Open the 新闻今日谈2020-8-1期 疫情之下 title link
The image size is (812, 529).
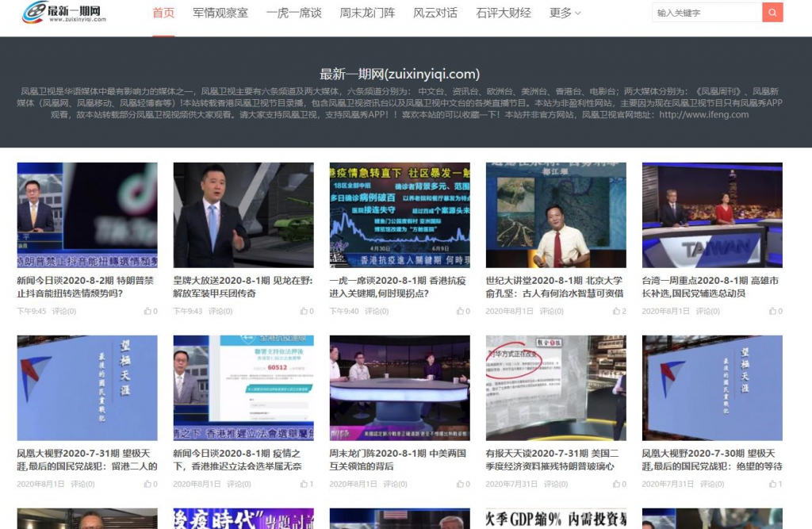point(237,459)
